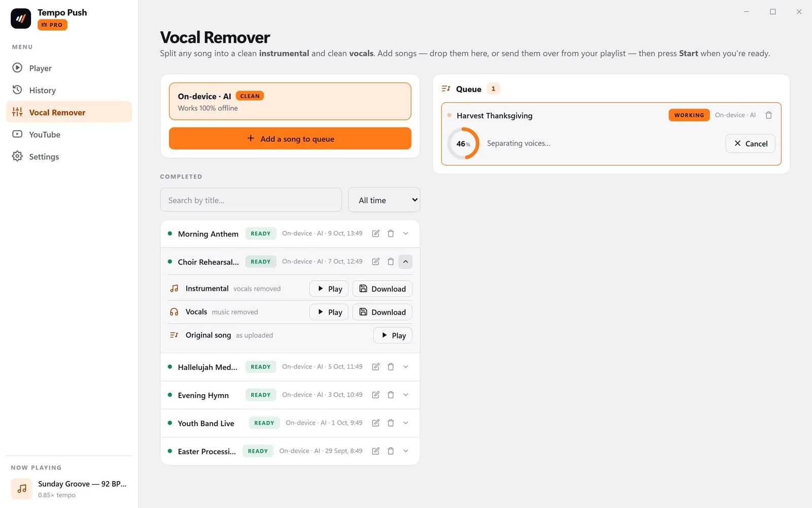Delete Choir Rehearsal with trash icon

tap(391, 262)
